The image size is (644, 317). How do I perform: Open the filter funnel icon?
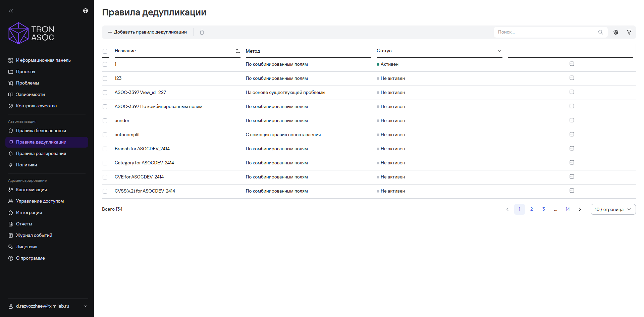(629, 32)
